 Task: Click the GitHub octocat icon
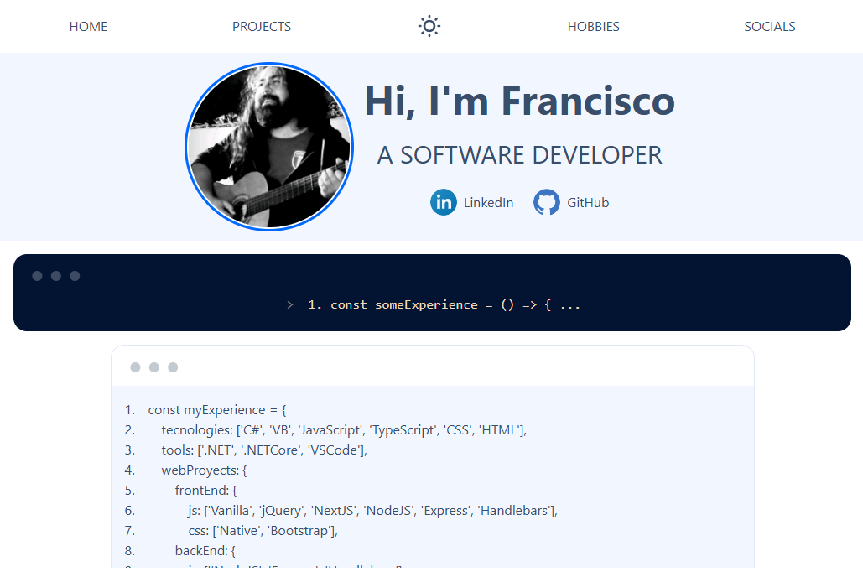click(546, 203)
